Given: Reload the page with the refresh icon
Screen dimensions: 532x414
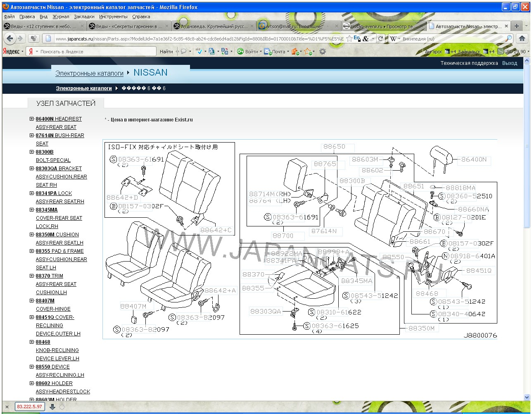Looking at the screenshot, I should (380, 38).
